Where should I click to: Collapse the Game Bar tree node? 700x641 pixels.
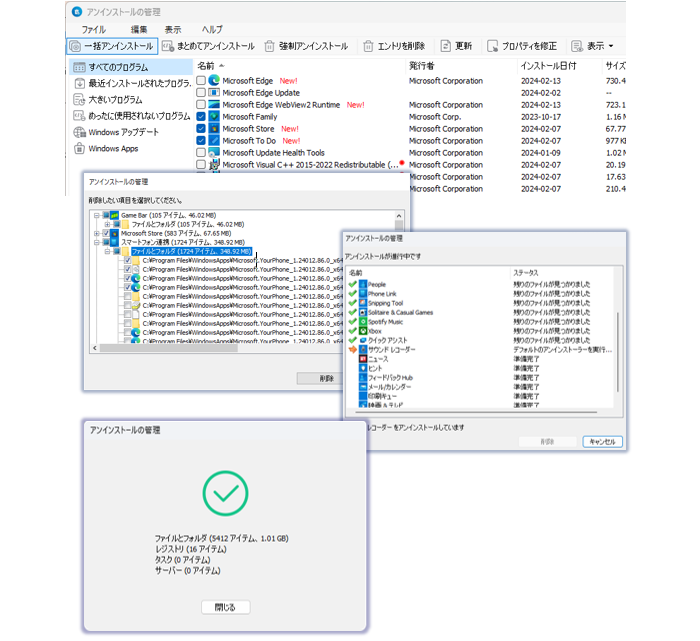pyautogui.click(x=96, y=215)
